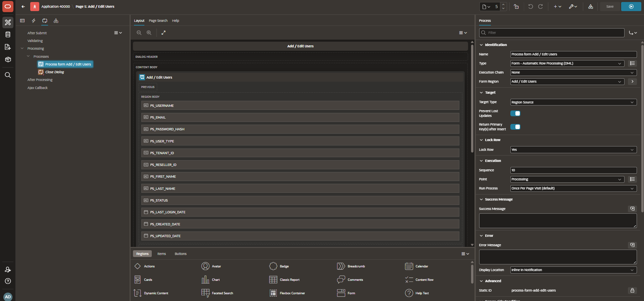
Task: Open the Shared Components tree tab icon
Action: [56, 20]
